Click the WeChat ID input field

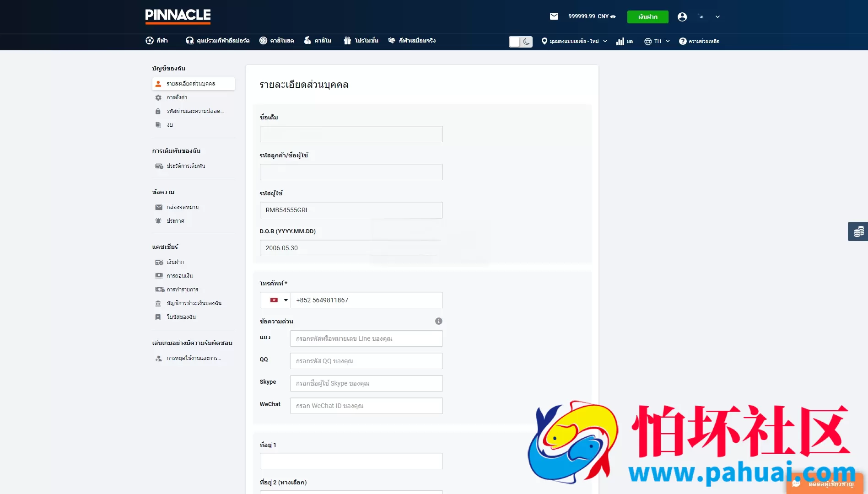pos(366,406)
